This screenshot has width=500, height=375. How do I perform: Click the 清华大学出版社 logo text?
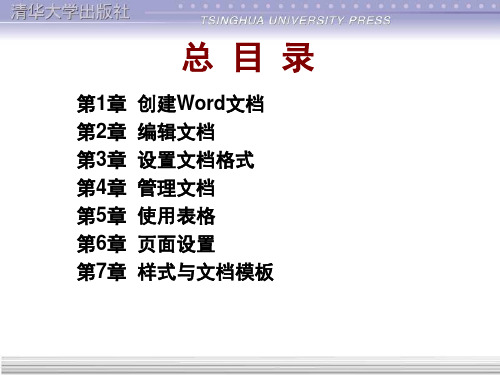pos(70,12)
